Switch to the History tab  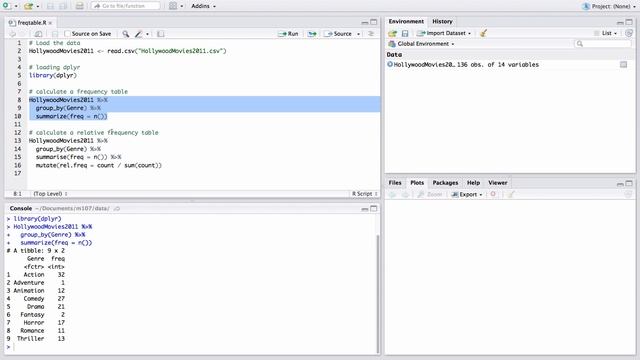(x=442, y=21)
